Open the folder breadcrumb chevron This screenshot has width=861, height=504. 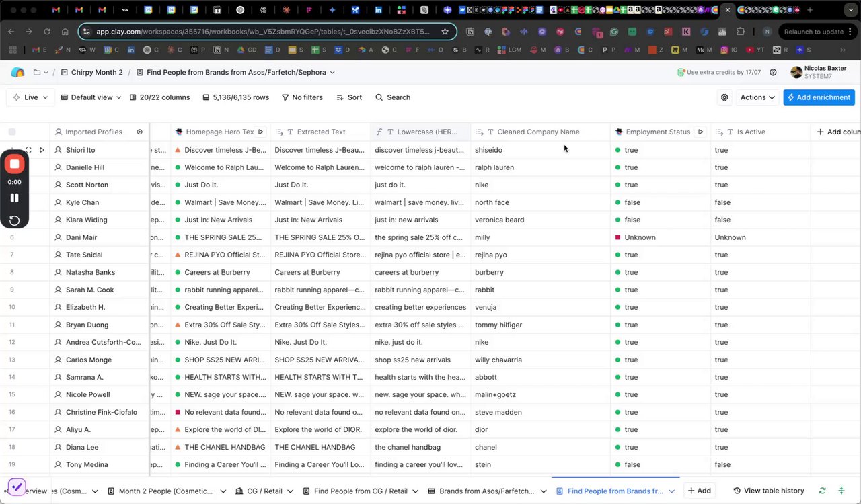coord(46,73)
